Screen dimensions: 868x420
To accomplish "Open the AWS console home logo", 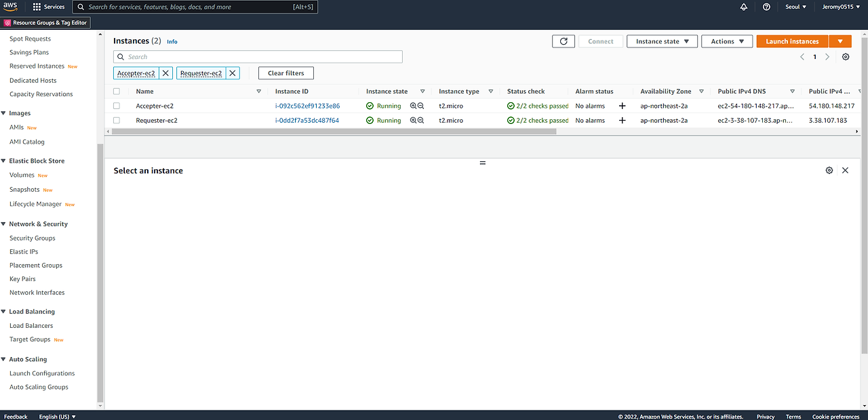I will pyautogui.click(x=10, y=7).
